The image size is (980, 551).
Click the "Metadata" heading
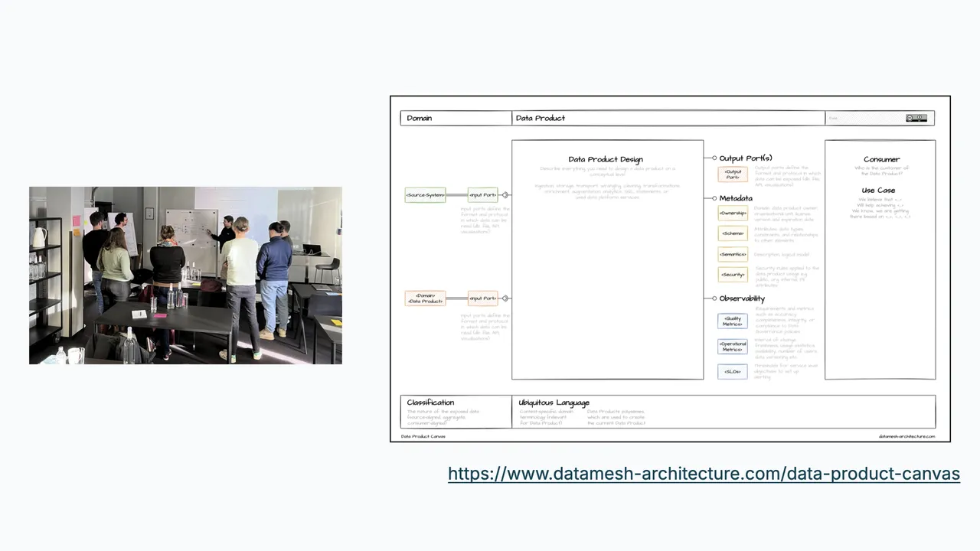tap(736, 198)
